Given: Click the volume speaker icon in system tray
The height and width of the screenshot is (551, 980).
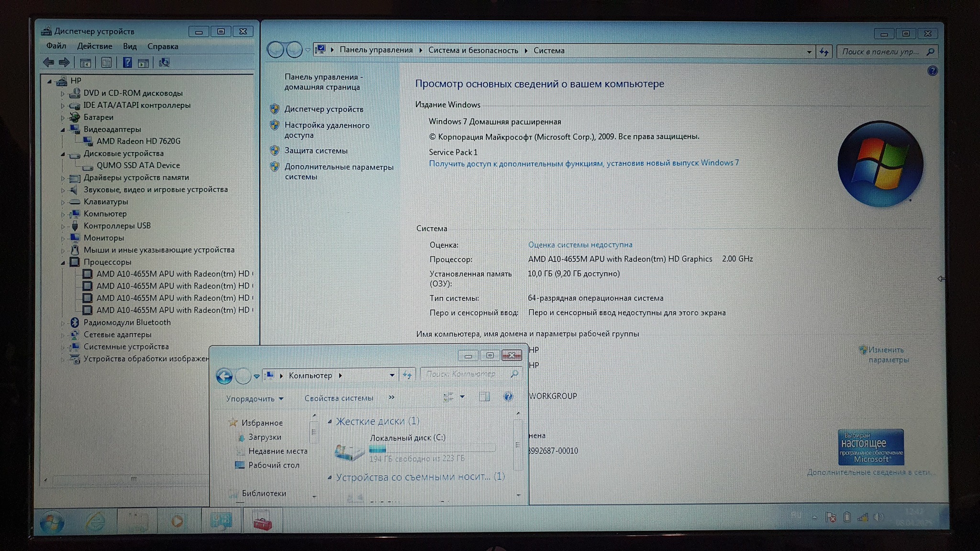Looking at the screenshot, I should 878,517.
